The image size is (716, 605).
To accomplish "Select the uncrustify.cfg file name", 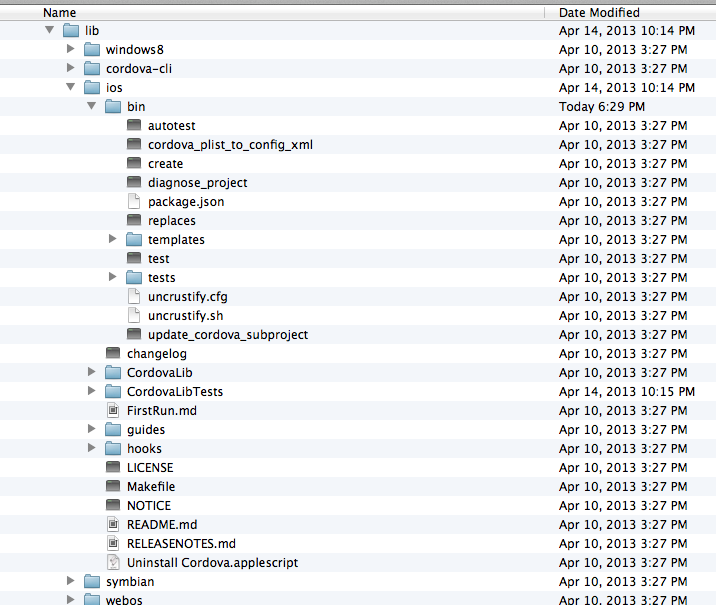I will tap(188, 297).
